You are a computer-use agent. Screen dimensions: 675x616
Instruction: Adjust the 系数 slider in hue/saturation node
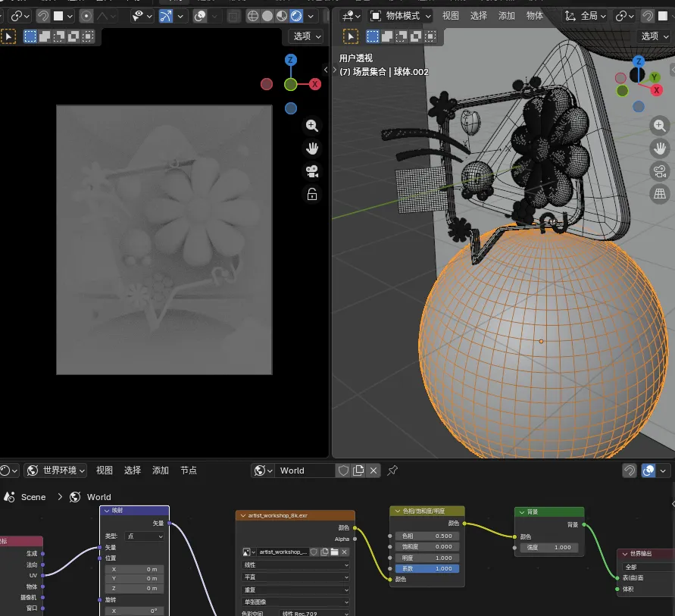pyautogui.click(x=427, y=568)
